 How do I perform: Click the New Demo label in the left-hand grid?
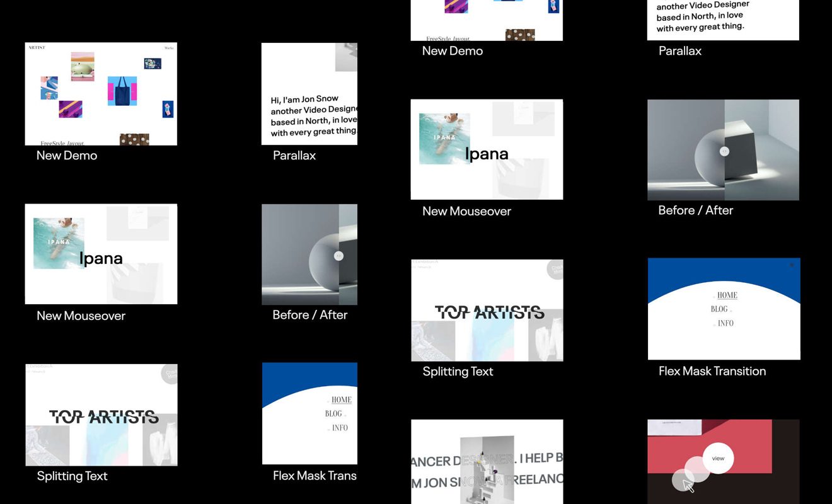tap(67, 156)
